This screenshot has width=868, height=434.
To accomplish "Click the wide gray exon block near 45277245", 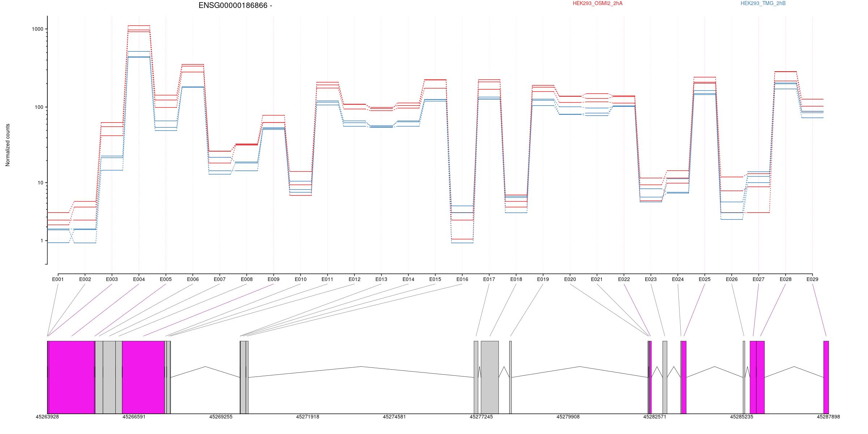I will click(490, 377).
